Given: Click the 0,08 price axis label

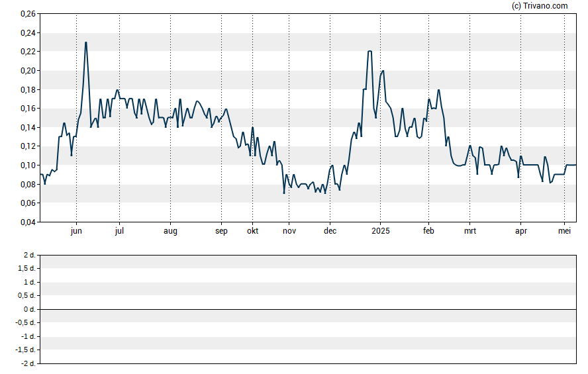Looking at the screenshot, I should pos(28,185).
